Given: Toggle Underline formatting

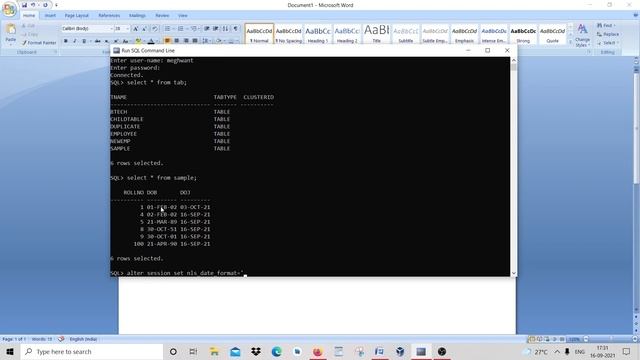Looking at the screenshot, I should pyautogui.click(x=84, y=41).
